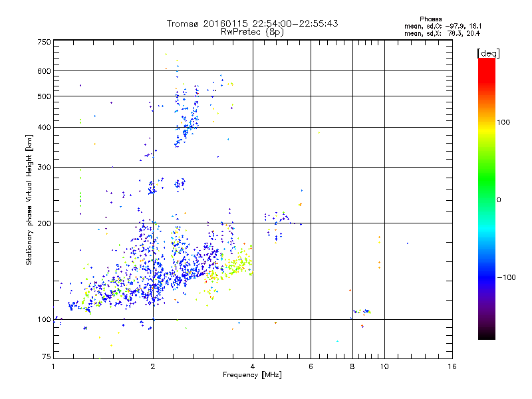
Task: Click the 'mean, sd,X: 78.3, 20.4' value
Action: (442, 33)
